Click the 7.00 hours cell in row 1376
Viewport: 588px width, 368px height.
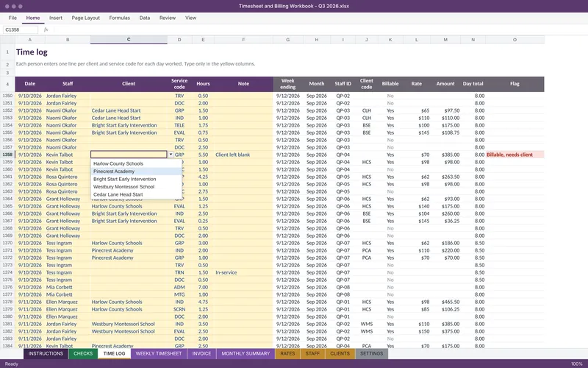(x=203, y=287)
